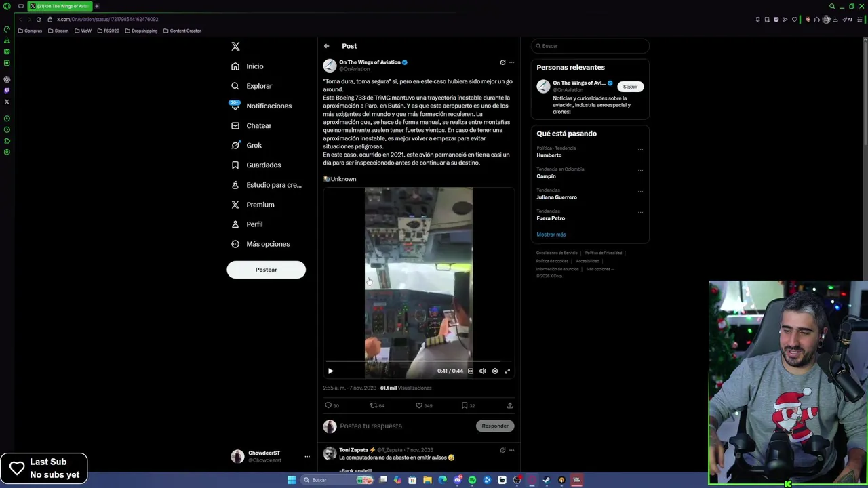Open Spotify from the taskbar

tap(472, 480)
